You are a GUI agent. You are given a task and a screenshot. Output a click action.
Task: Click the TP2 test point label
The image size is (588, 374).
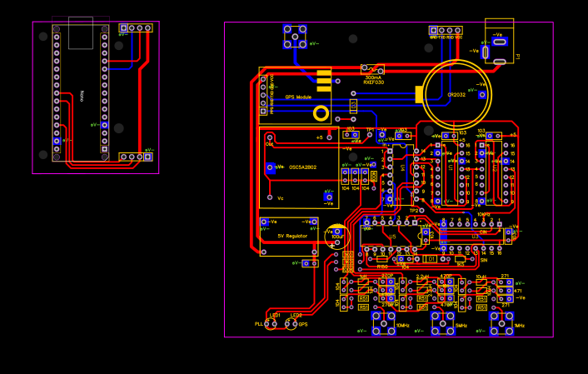click(x=414, y=211)
